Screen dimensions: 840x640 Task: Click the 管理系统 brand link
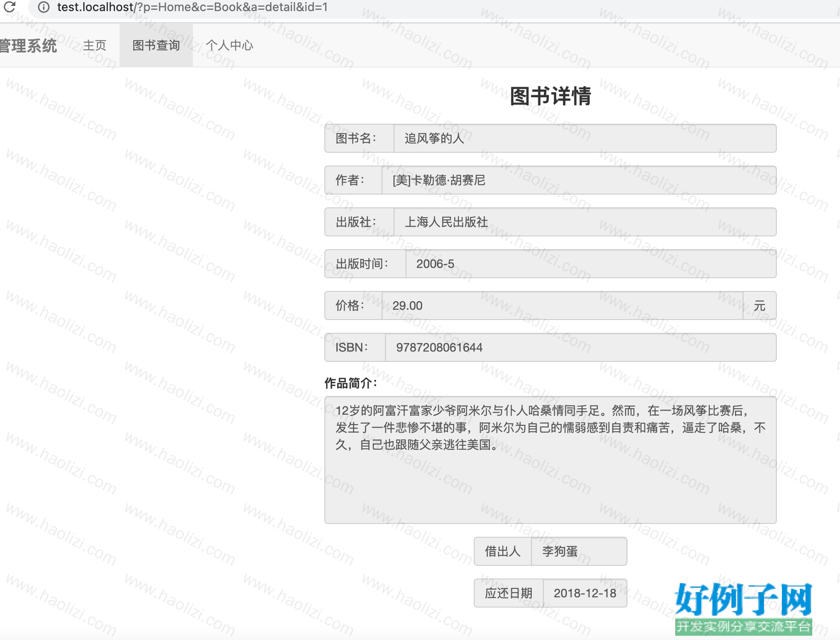pos(28,45)
